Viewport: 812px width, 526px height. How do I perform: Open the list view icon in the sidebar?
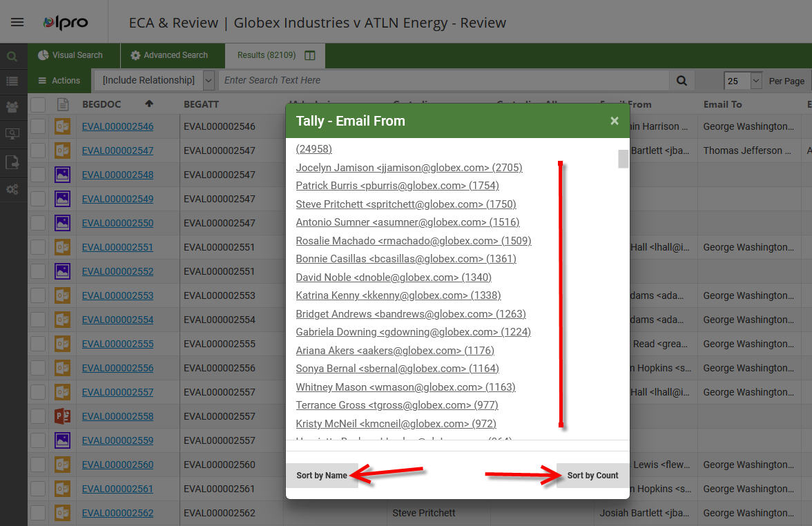point(12,81)
